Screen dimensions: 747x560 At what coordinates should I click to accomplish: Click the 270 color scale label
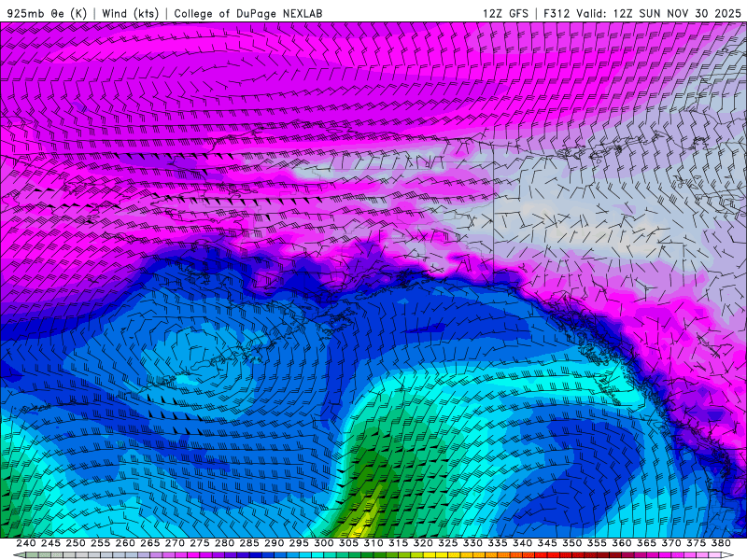click(175, 543)
